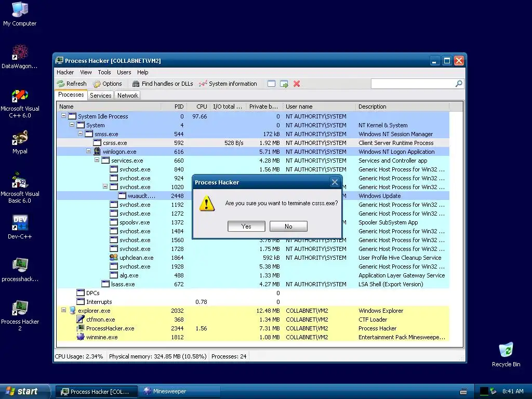Switch to the Network tab
This screenshot has height=399, width=532.
[128, 96]
